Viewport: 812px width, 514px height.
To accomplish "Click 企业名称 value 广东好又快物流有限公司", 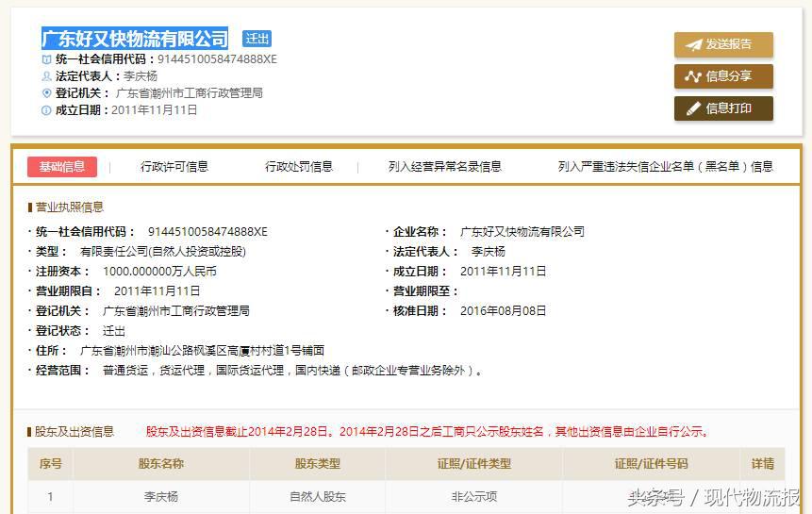I will (522, 232).
